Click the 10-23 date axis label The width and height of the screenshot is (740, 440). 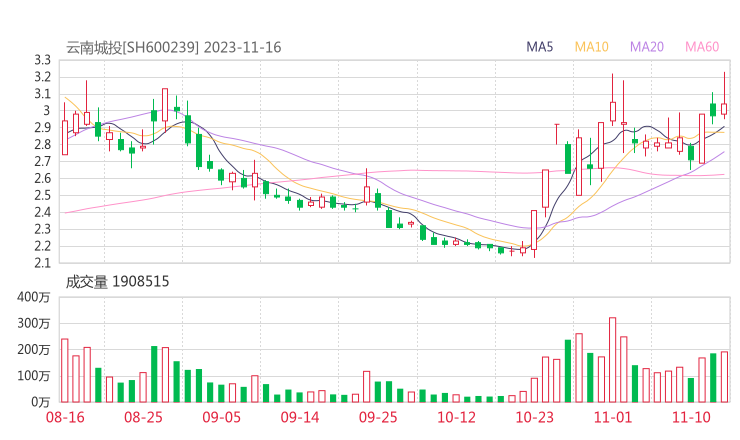click(534, 417)
